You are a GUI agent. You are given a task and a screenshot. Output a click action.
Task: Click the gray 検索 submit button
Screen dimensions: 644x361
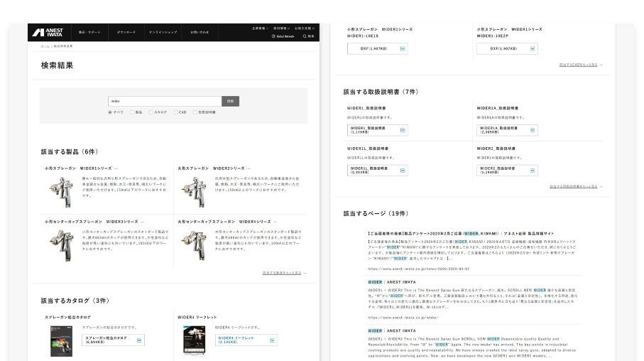(x=231, y=101)
